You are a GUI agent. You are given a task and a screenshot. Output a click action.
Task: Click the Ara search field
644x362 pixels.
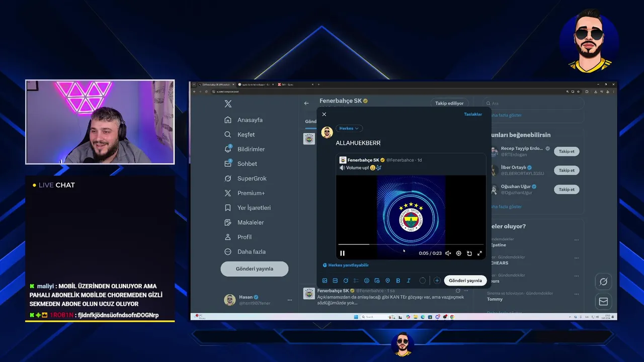click(534, 104)
